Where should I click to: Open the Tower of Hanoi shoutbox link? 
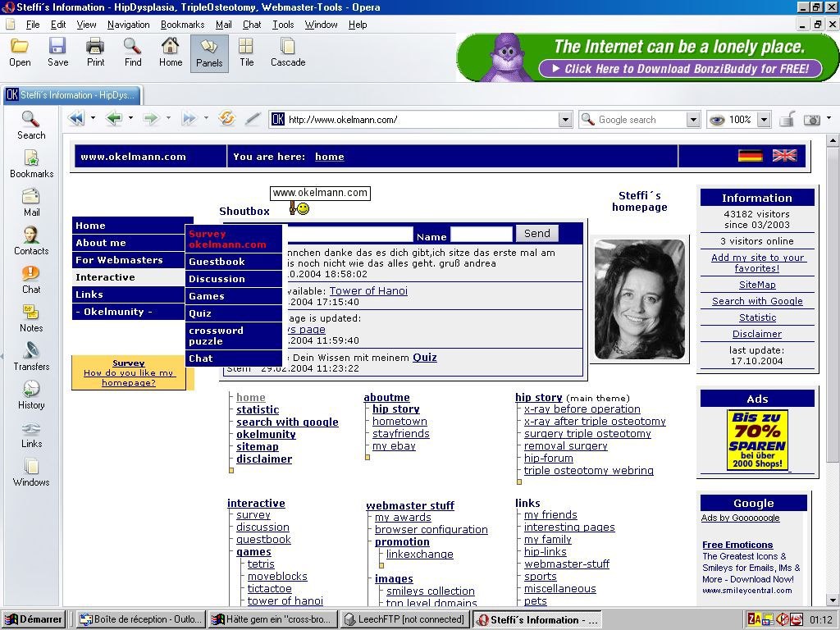point(368,291)
